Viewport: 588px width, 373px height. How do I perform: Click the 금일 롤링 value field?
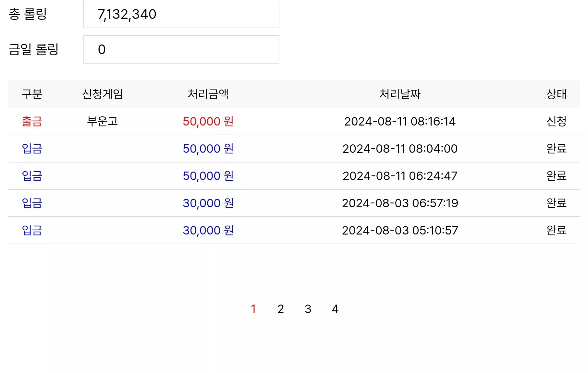(181, 49)
